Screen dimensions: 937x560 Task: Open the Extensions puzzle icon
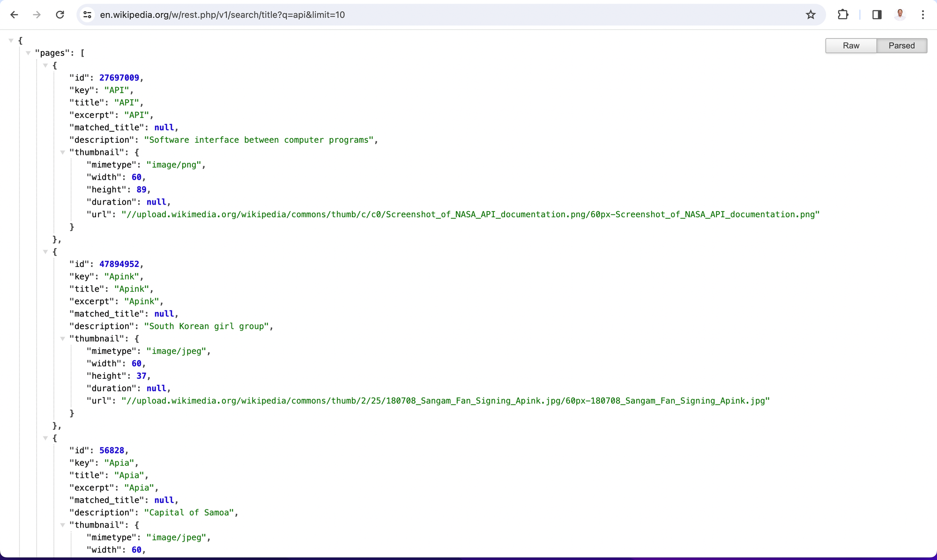coord(843,15)
